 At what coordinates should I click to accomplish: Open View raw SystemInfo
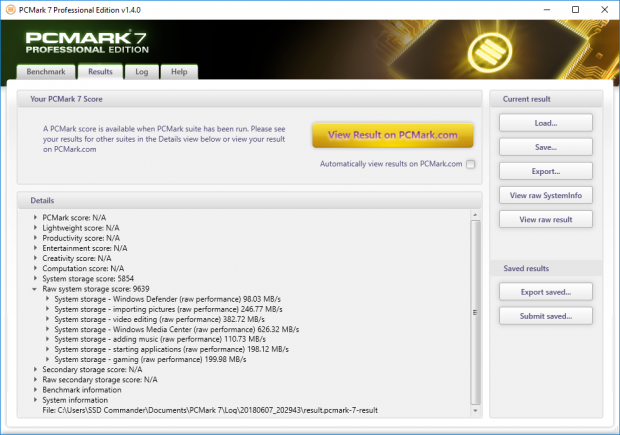point(546,195)
